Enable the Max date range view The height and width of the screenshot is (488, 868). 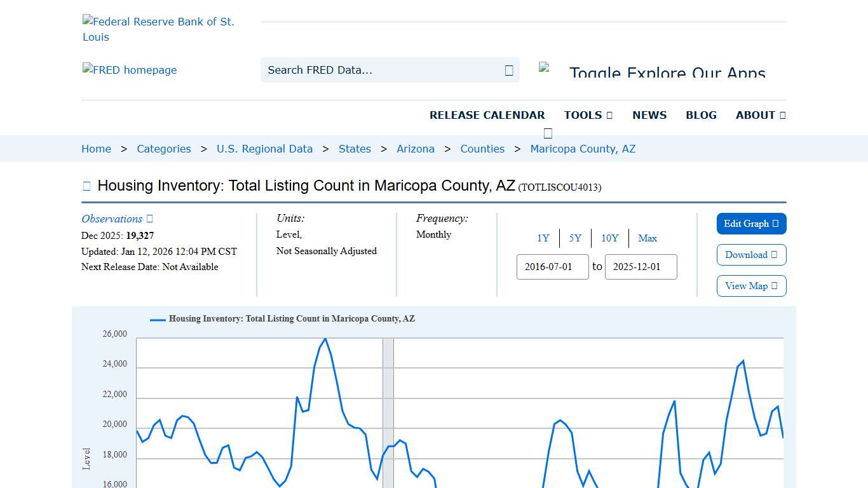pyautogui.click(x=648, y=238)
